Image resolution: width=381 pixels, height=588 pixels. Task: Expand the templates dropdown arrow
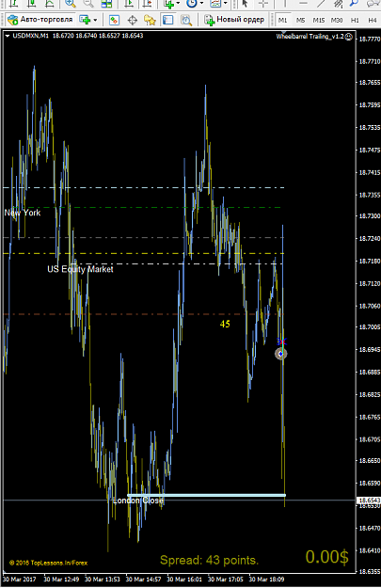pos(226,4)
